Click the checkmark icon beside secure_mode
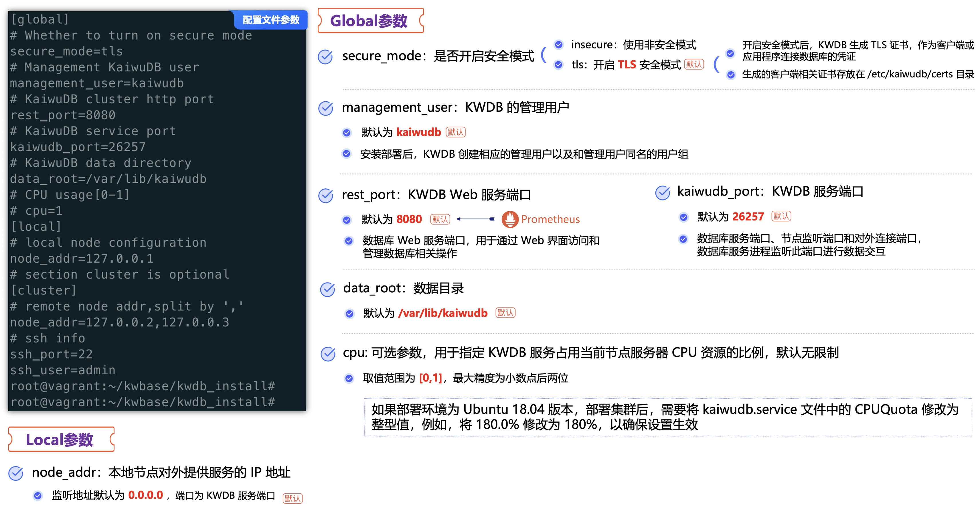The image size is (980, 512). coord(325,57)
